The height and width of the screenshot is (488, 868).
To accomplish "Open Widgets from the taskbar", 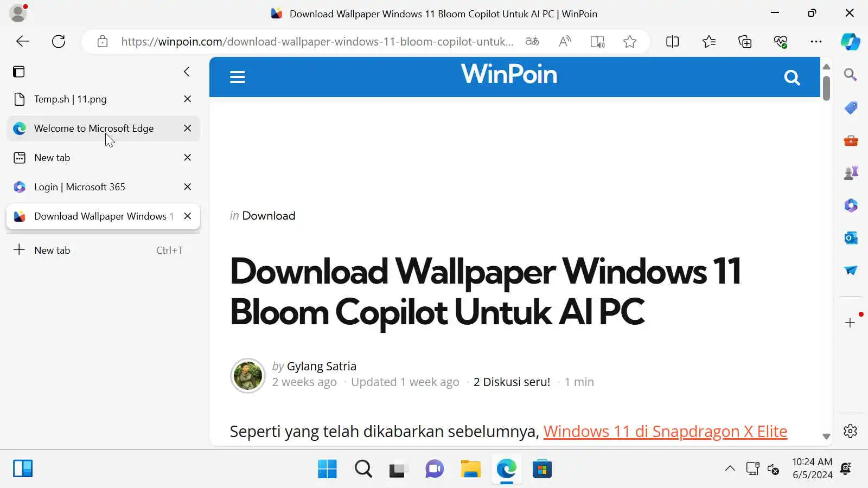I will [23, 468].
